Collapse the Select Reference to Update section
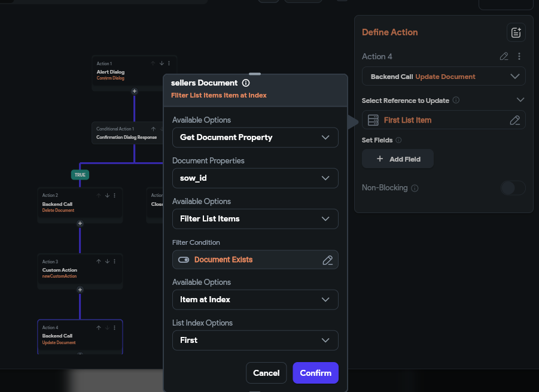Image resolution: width=539 pixels, height=392 pixels. pyautogui.click(x=520, y=100)
